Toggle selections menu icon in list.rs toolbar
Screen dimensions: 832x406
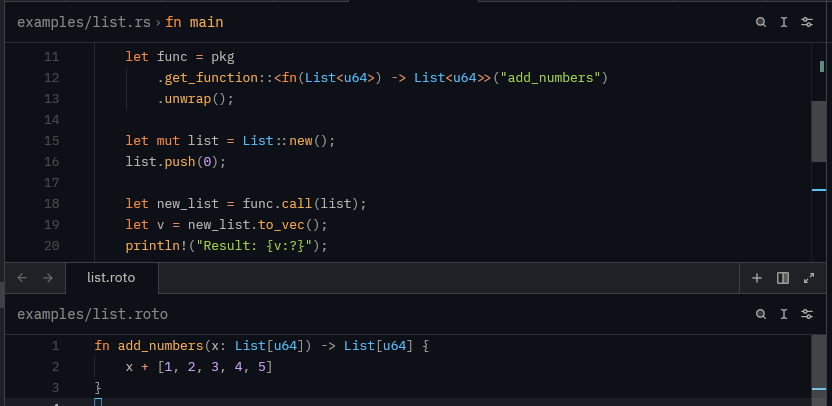click(784, 22)
